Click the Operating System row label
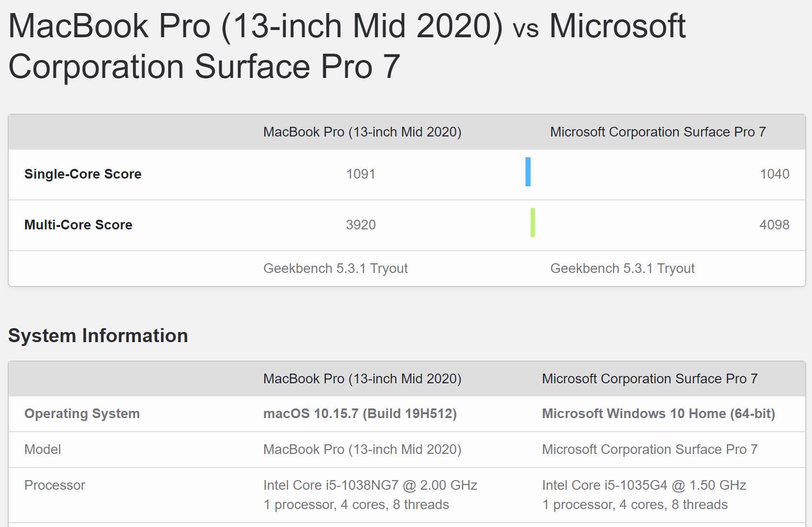The image size is (812, 527). [x=82, y=414]
